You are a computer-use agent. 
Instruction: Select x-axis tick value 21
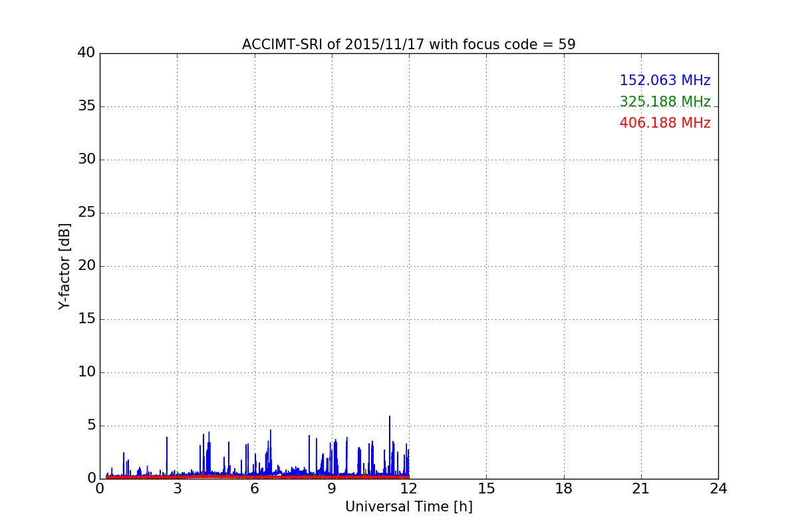click(x=641, y=489)
